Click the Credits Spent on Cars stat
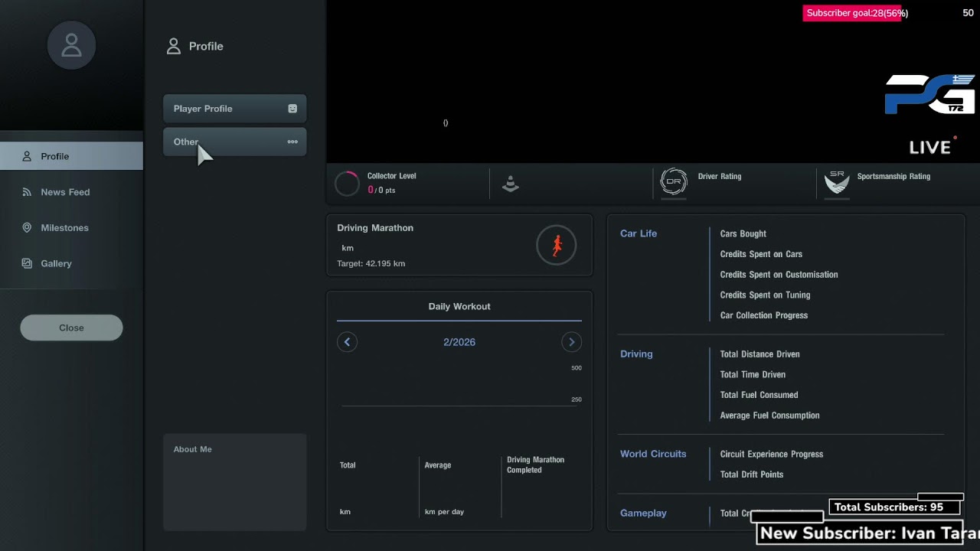Viewport: 980px width, 551px height. click(761, 254)
